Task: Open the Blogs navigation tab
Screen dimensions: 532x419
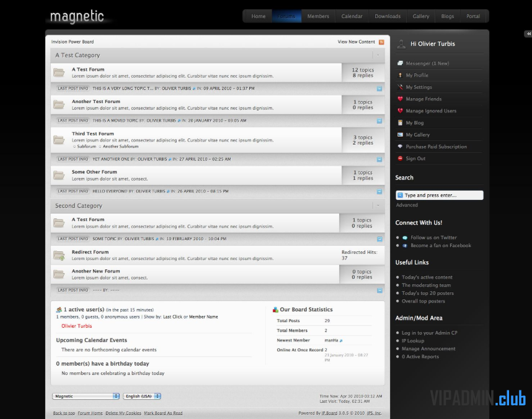Action: pos(448,16)
